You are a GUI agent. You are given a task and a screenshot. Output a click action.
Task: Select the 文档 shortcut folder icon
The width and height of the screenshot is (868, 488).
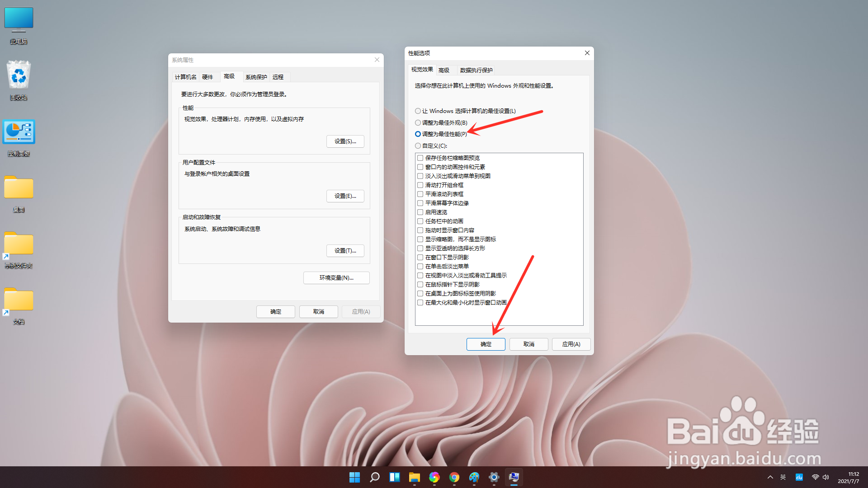pos(19,306)
